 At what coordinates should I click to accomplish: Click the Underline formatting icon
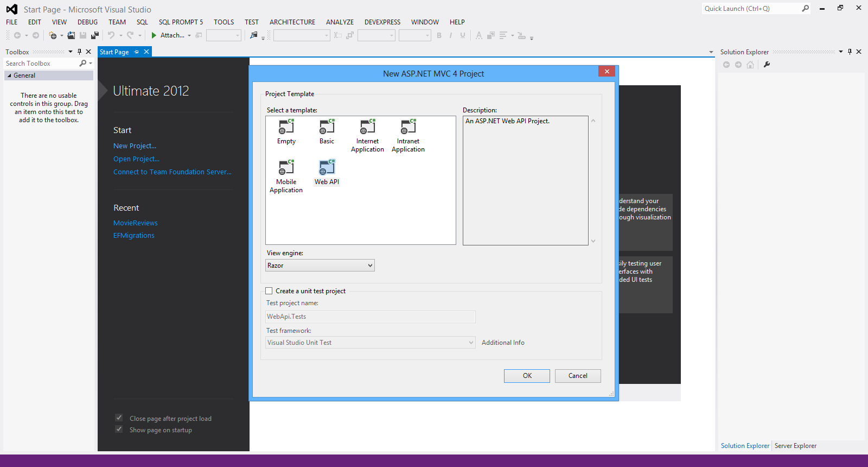click(x=463, y=35)
